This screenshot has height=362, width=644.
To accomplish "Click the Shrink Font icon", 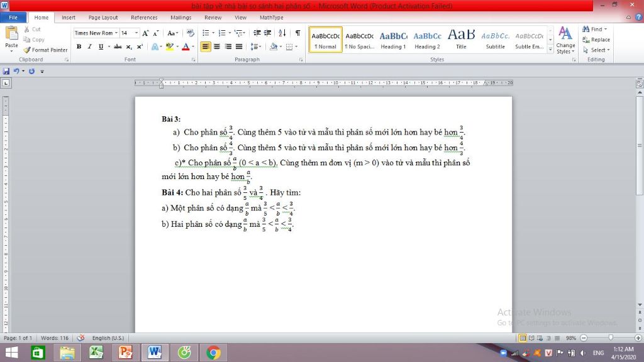I will (x=156, y=33).
